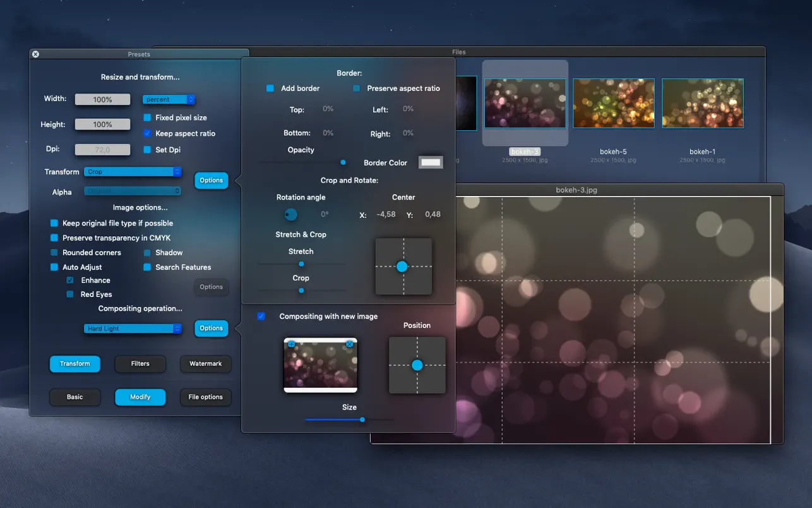The height and width of the screenshot is (508, 812).
Task: Click Options button beside Transform dropdown
Action: [x=211, y=181]
